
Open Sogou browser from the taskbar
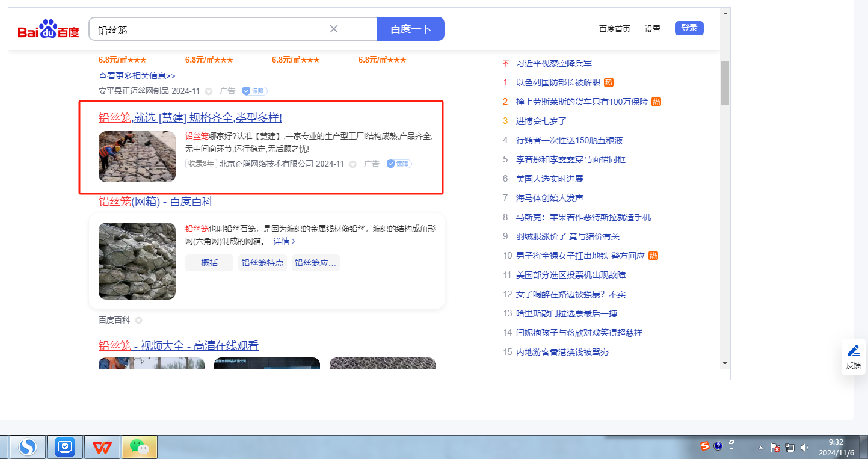27,447
